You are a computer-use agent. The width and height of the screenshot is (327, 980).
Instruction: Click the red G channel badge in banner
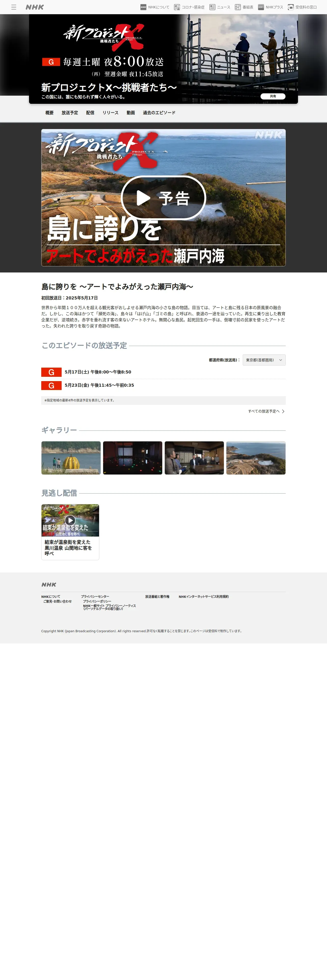coord(51,62)
